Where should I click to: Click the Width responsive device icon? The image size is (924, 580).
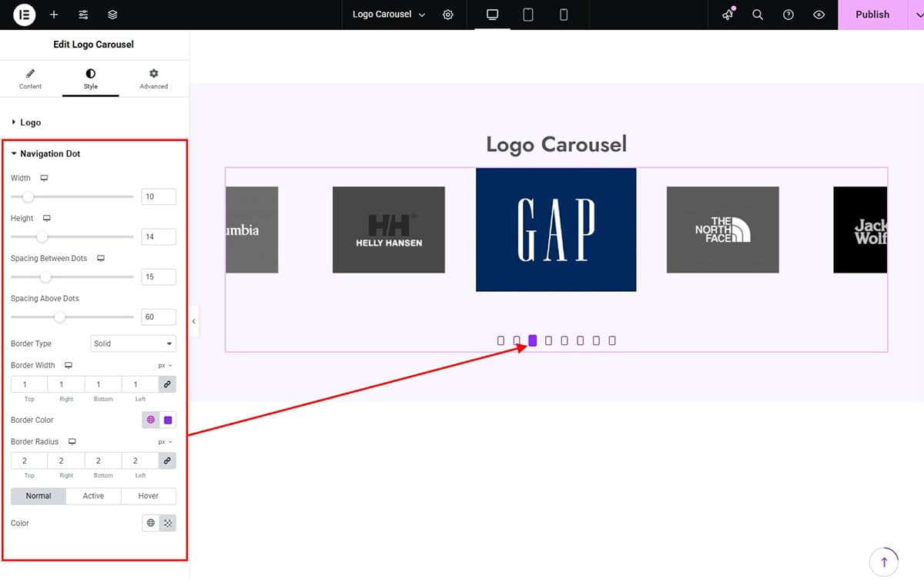pos(44,178)
